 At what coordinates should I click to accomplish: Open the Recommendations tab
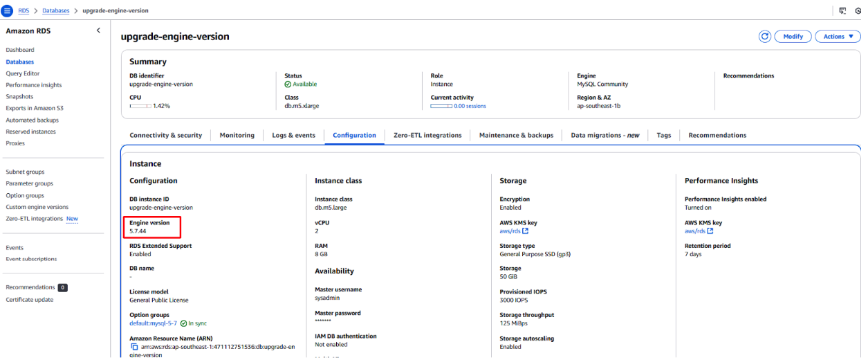[717, 135]
